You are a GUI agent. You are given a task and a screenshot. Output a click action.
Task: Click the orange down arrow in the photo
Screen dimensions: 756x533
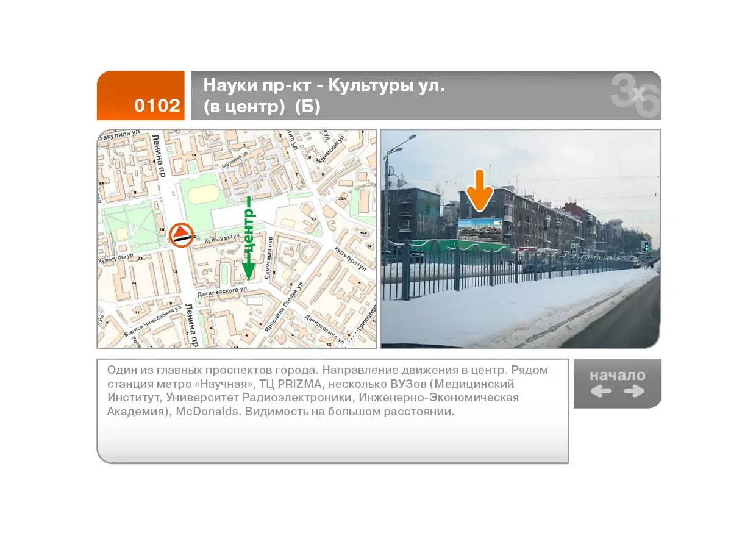[480, 191]
